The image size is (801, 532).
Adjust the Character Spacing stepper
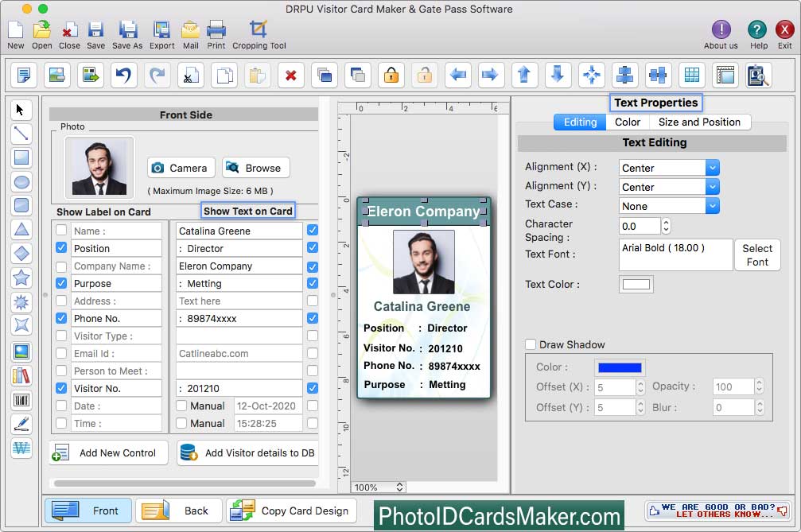[x=665, y=226]
